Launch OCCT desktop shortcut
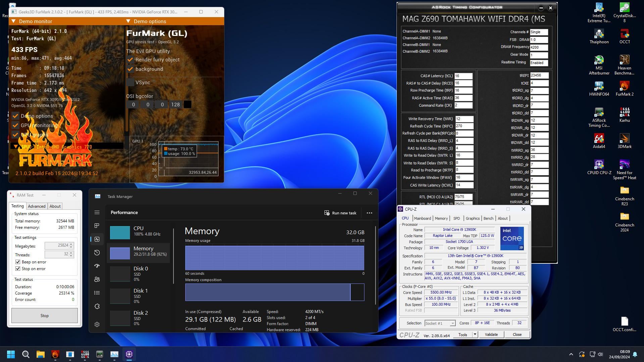 click(624, 36)
